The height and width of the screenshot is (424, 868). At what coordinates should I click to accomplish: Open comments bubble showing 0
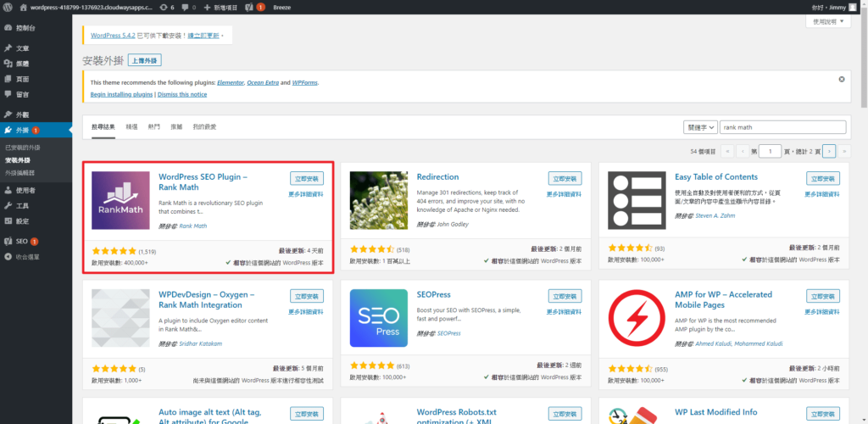click(x=189, y=8)
